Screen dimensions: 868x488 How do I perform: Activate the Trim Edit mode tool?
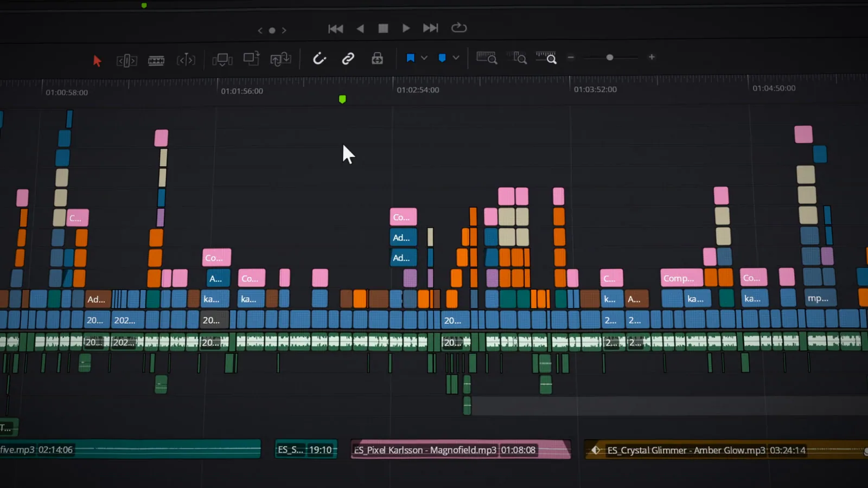[126, 60]
